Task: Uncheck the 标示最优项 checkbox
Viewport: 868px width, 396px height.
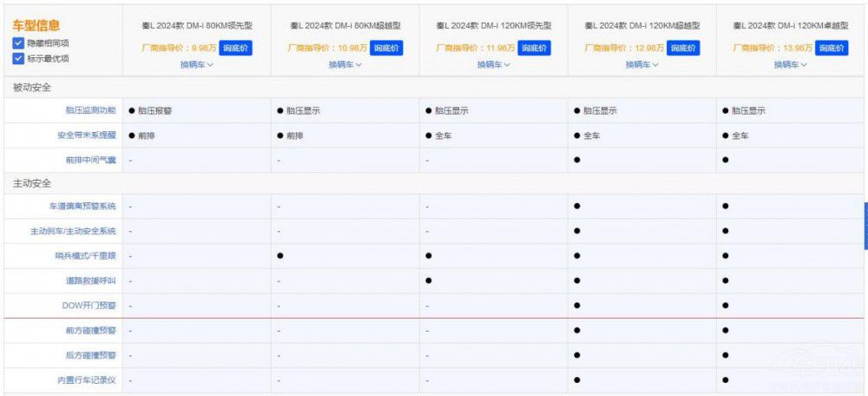Action: (18, 59)
